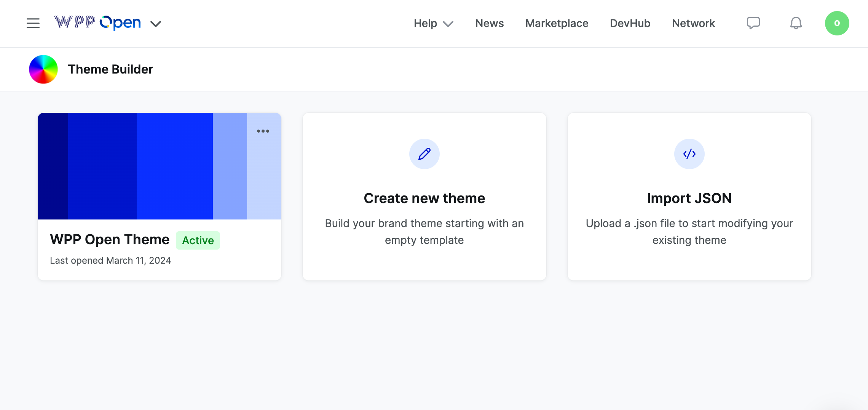Navigate to DevHub
The height and width of the screenshot is (410, 868).
coord(630,23)
